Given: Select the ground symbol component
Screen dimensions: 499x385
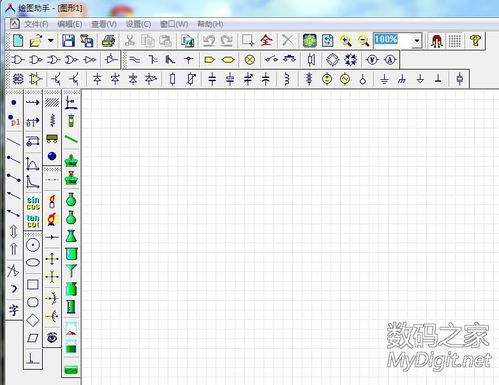Looking at the screenshot, I should 384,79.
